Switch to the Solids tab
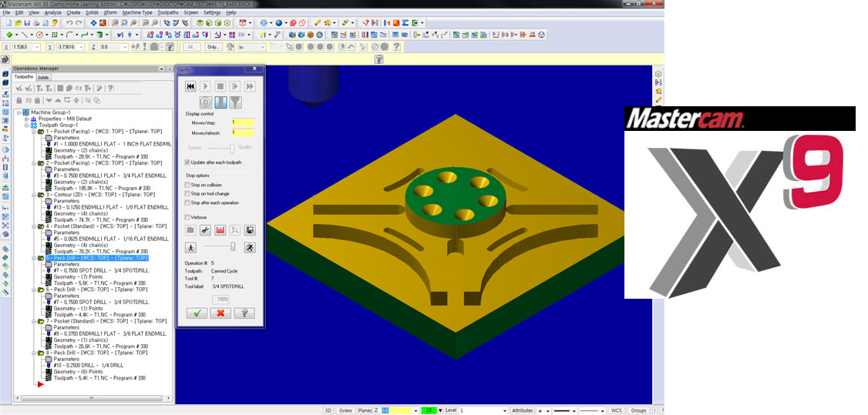The image size is (868, 415). (x=43, y=77)
